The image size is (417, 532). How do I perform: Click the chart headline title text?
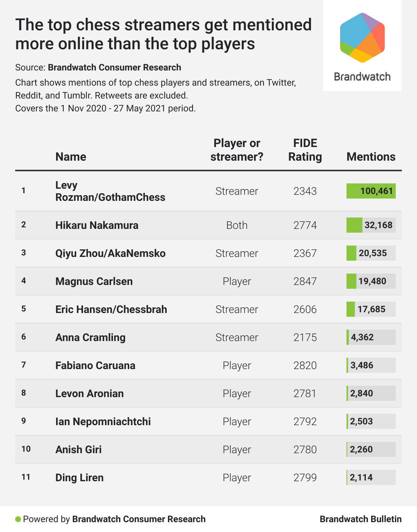[x=163, y=34]
